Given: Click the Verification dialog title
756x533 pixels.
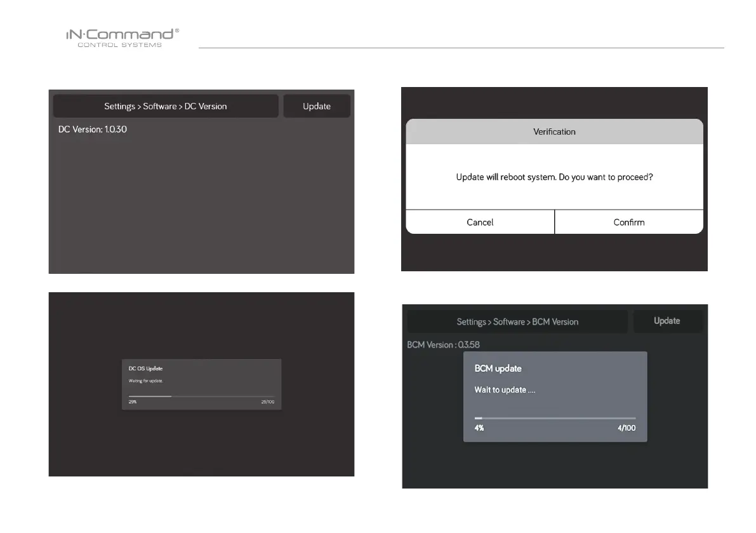Looking at the screenshot, I should pos(555,132).
